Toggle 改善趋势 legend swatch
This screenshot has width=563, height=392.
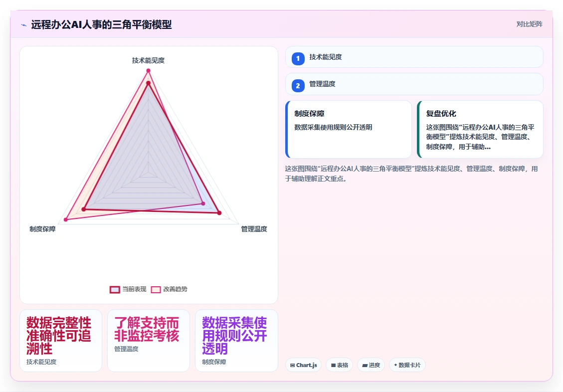pyautogui.click(x=156, y=289)
